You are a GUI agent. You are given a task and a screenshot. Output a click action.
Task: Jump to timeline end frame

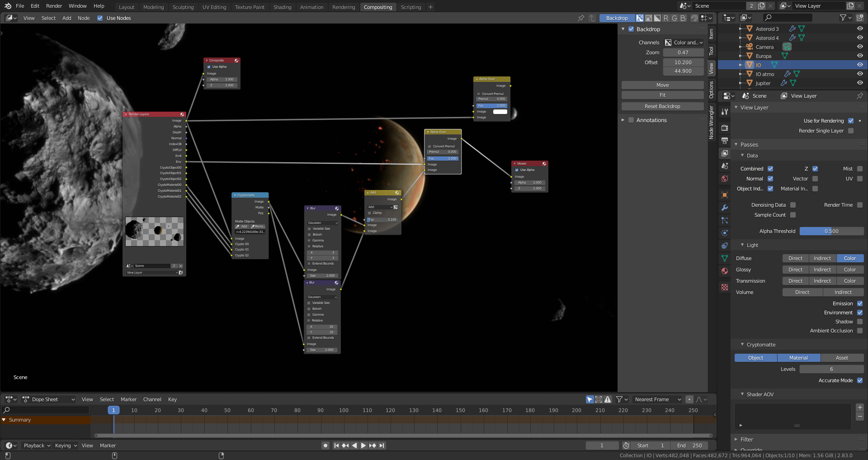pyautogui.click(x=382, y=446)
